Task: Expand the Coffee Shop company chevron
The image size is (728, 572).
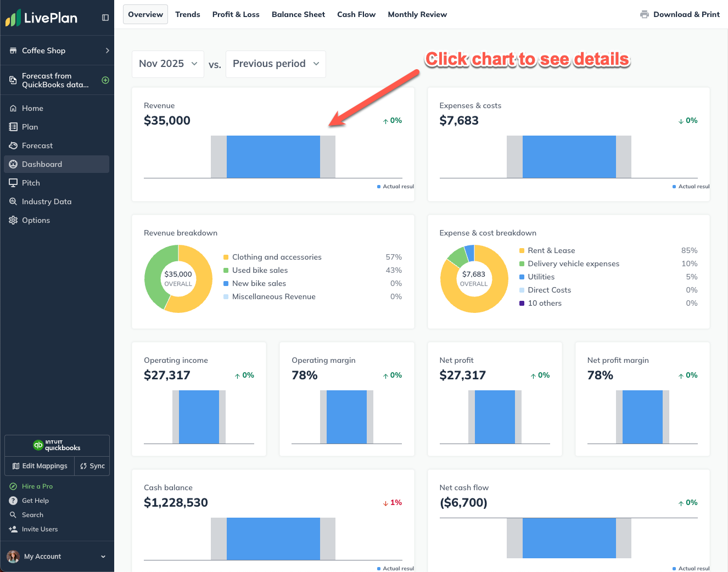Action: (107, 50)
